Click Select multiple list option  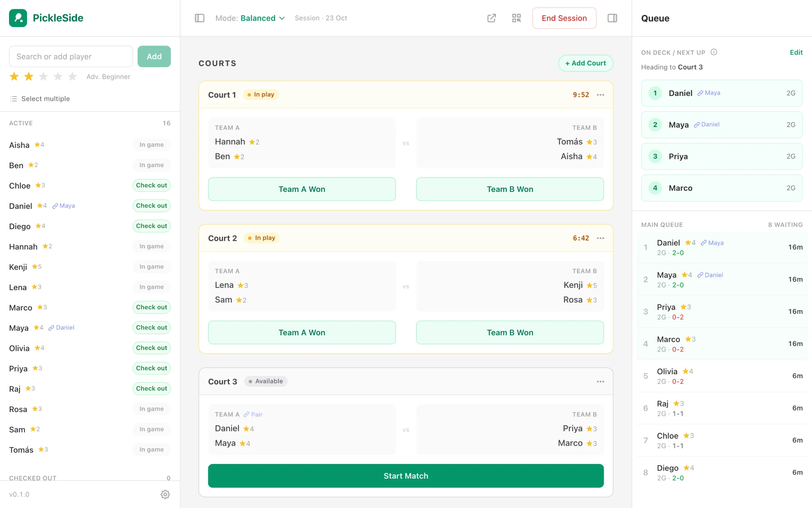click(40, 99)
